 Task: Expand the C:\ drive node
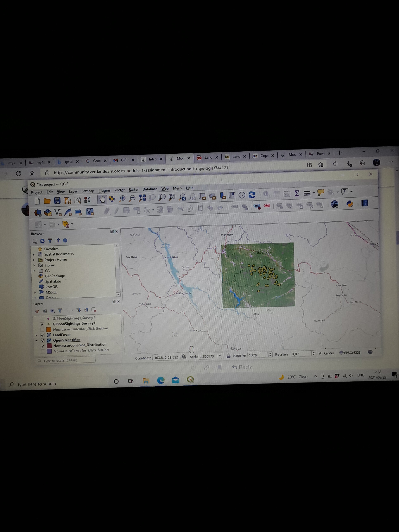click(34, 271)
